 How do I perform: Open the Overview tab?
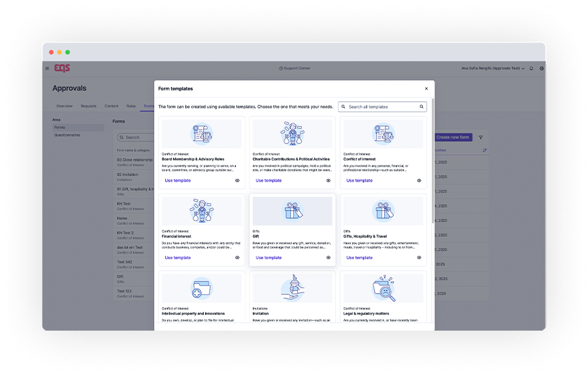[x=64, y=106]
